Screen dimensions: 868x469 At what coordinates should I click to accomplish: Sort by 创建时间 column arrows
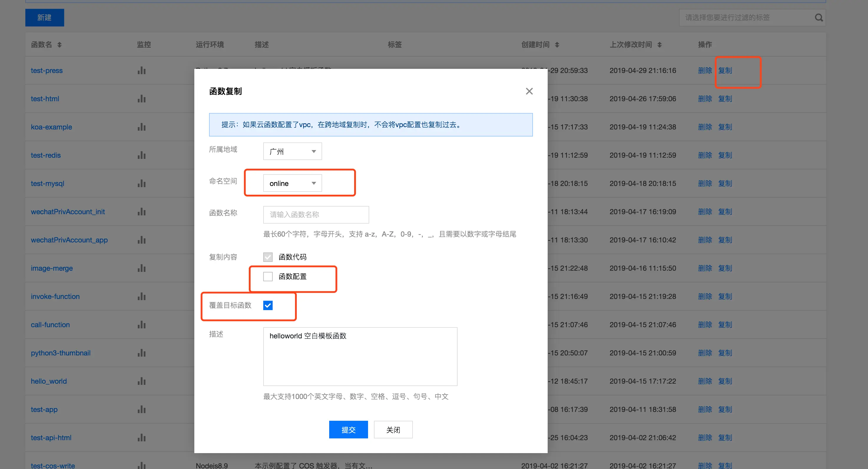(x=557, y=44)
